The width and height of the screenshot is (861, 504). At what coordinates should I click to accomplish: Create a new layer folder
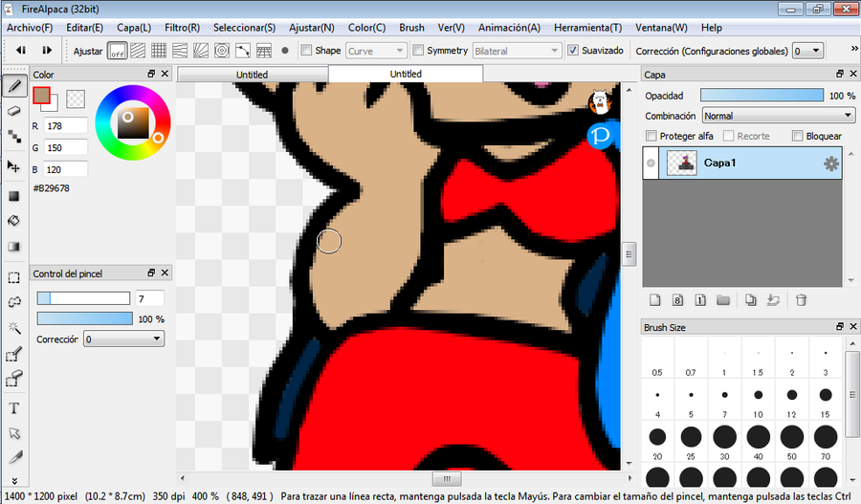pos(723,299)
